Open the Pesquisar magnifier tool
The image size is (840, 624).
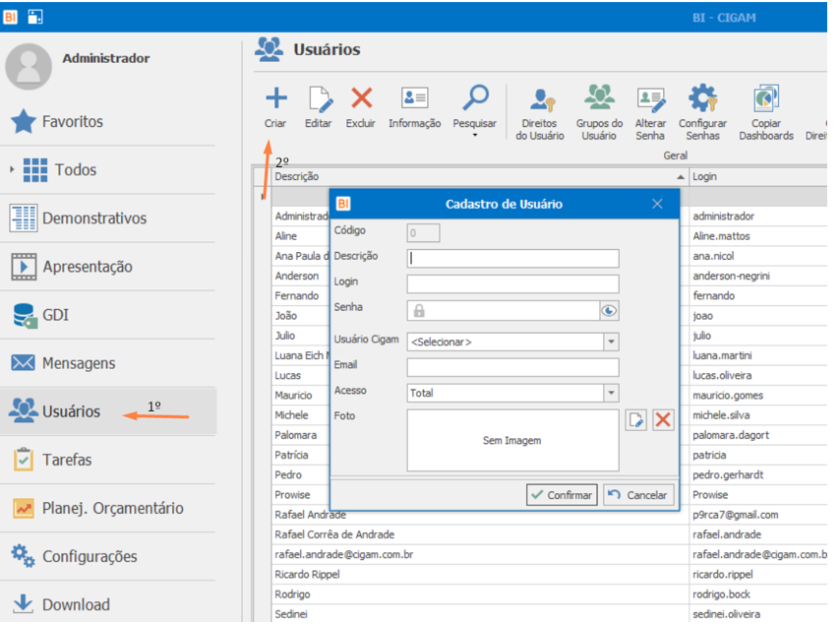point(475,98)
